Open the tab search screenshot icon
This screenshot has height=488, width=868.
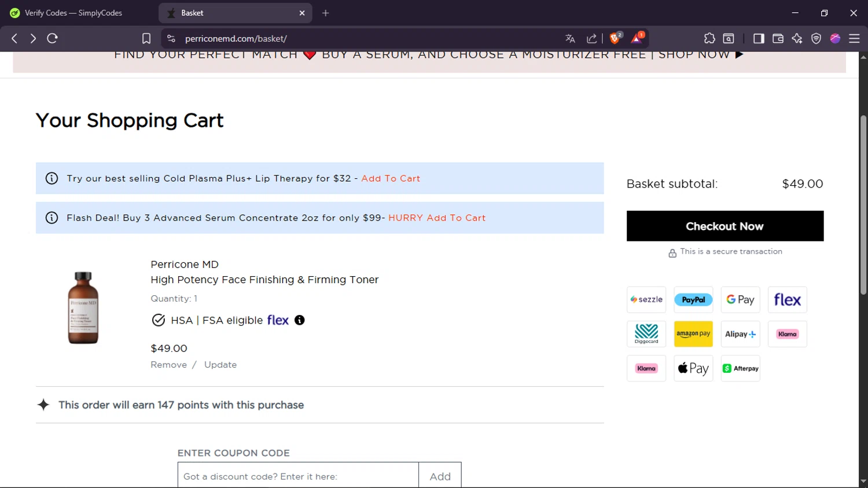(729, 38)
